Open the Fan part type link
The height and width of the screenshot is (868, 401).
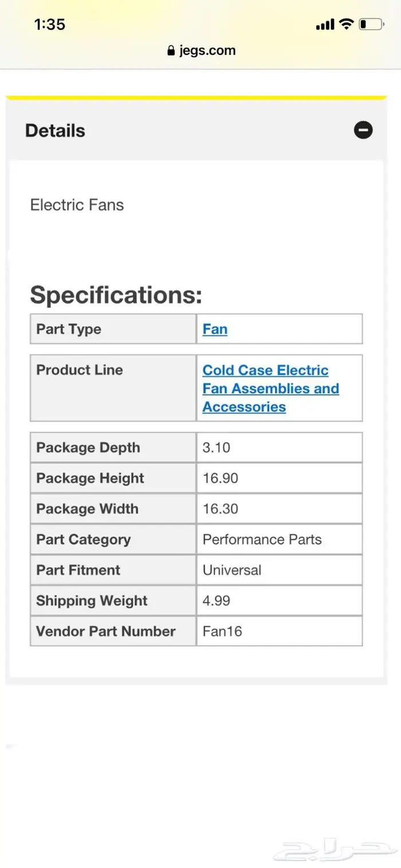pyautogui.click(x=215, y=329)
